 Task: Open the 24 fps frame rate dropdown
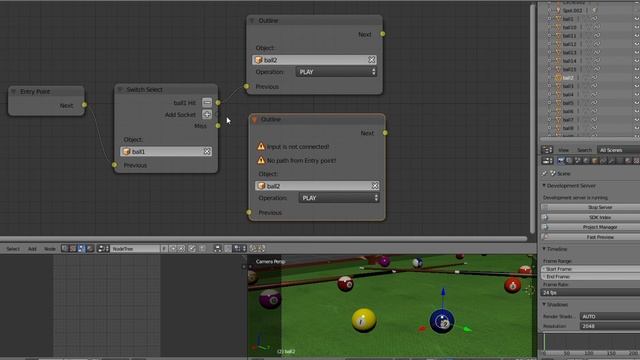591,293
